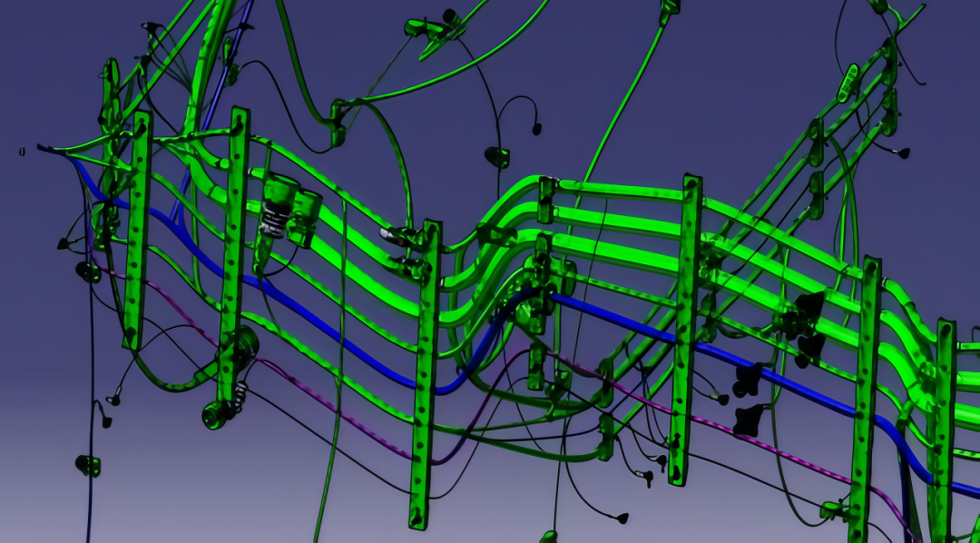This screenshot has height=543, width=980.
Task: Click the slotted oval green clip upper right
Action: [x=848, y=82]
